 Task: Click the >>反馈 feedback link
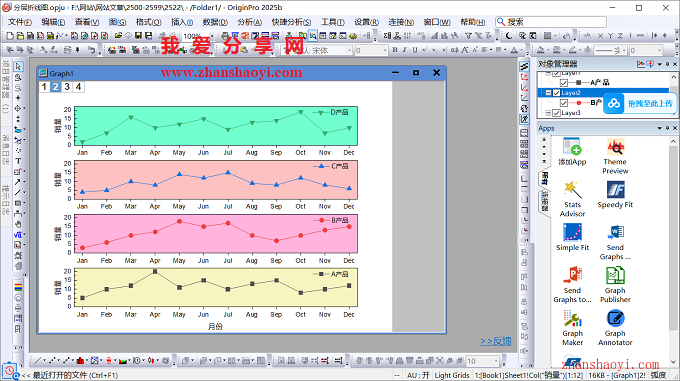pos(496,341)
